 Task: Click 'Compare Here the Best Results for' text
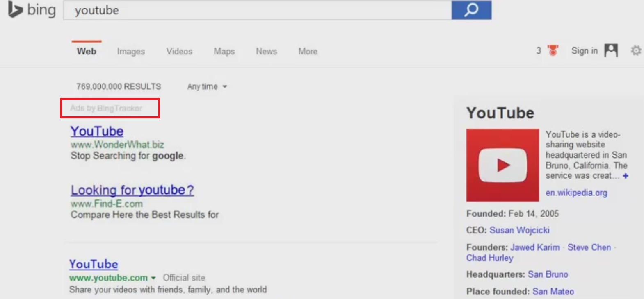pyautogui.click(x=145, y=215)
